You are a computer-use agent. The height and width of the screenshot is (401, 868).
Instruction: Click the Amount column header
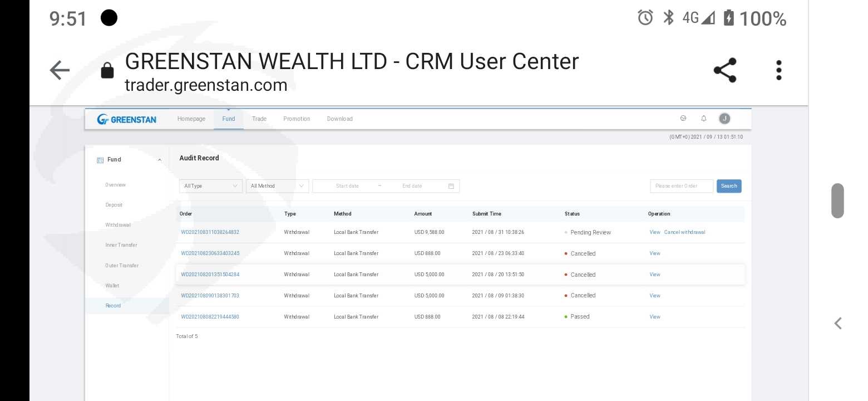[x=423, y=214]
